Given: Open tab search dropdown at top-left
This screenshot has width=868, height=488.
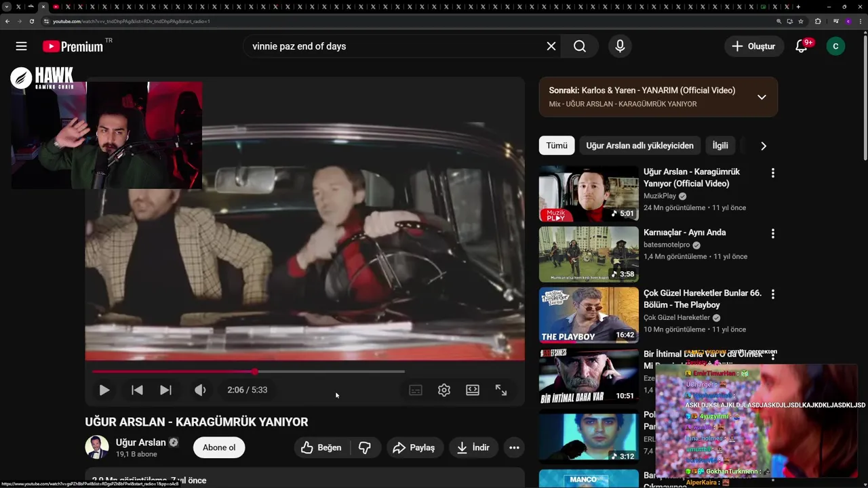Looking at the screenshot, I should 7,7.
